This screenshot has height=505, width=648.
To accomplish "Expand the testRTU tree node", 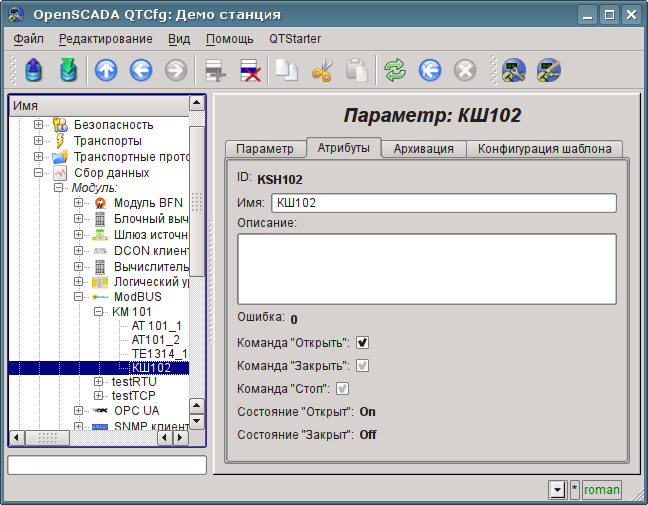I will tap(98, 381).
